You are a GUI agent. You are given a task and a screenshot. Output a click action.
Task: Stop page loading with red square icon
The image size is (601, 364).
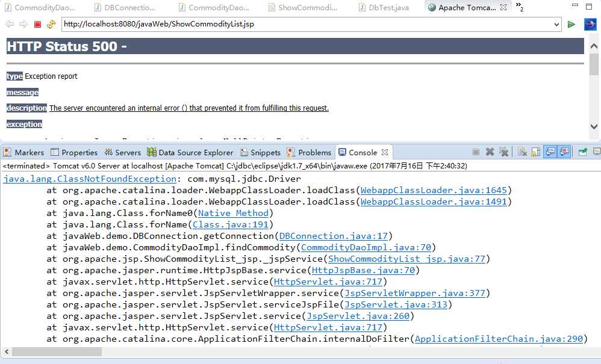tap(37, 24)
